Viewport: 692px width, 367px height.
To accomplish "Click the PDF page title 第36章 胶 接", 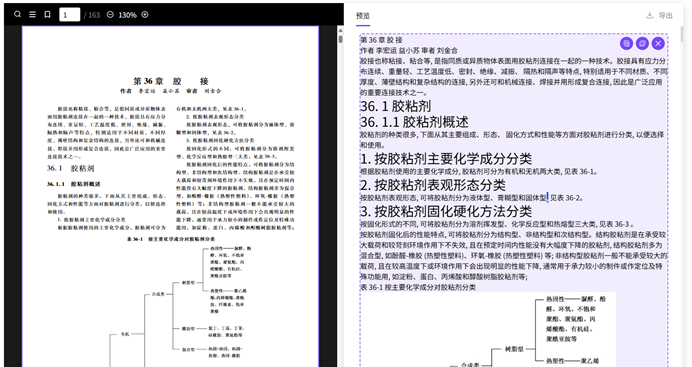I will (x=171, y=81).
